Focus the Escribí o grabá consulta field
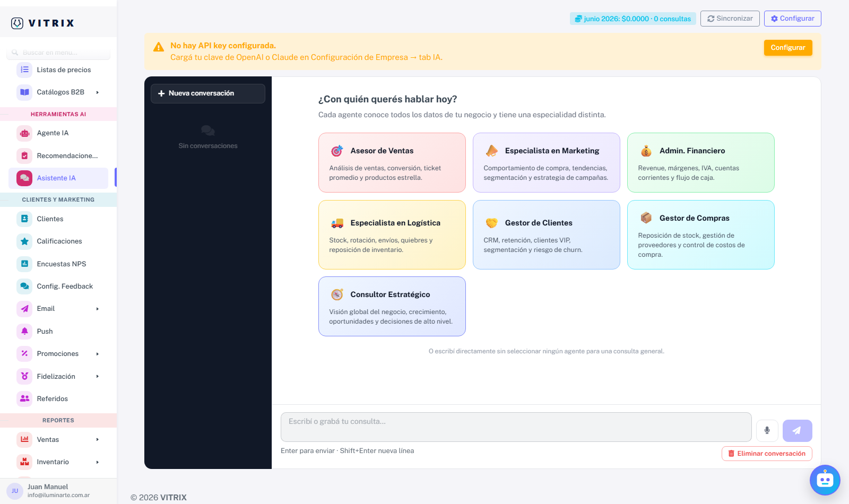The height and width of the screenshot is (504, 849). point(516,427)
